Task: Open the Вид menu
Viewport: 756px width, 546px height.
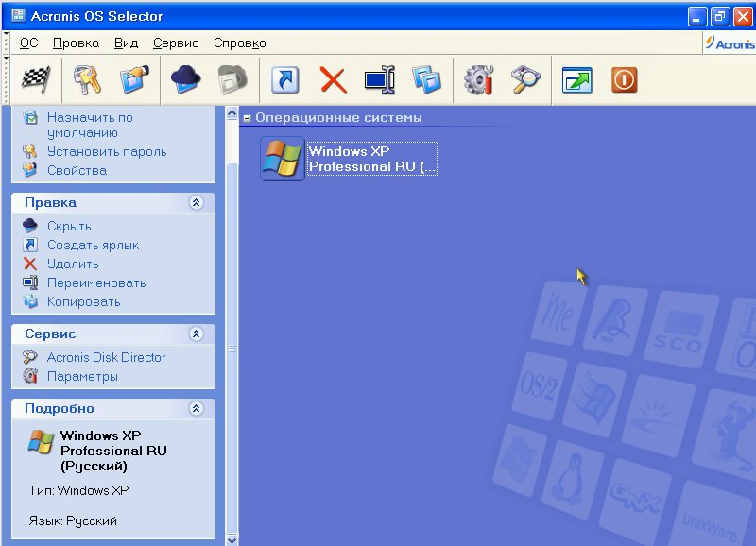Action: [126, 43]
